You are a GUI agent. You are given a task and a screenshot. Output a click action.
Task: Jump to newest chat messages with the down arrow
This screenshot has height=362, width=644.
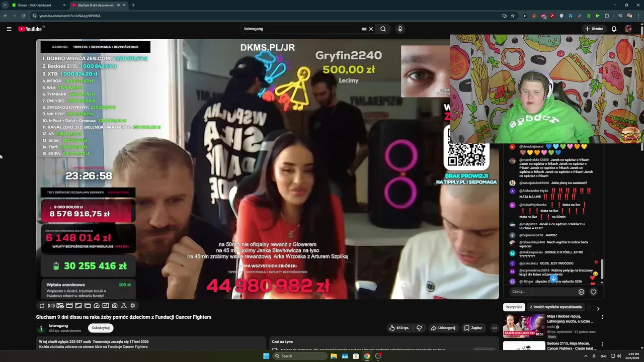[x=553, y=279]
